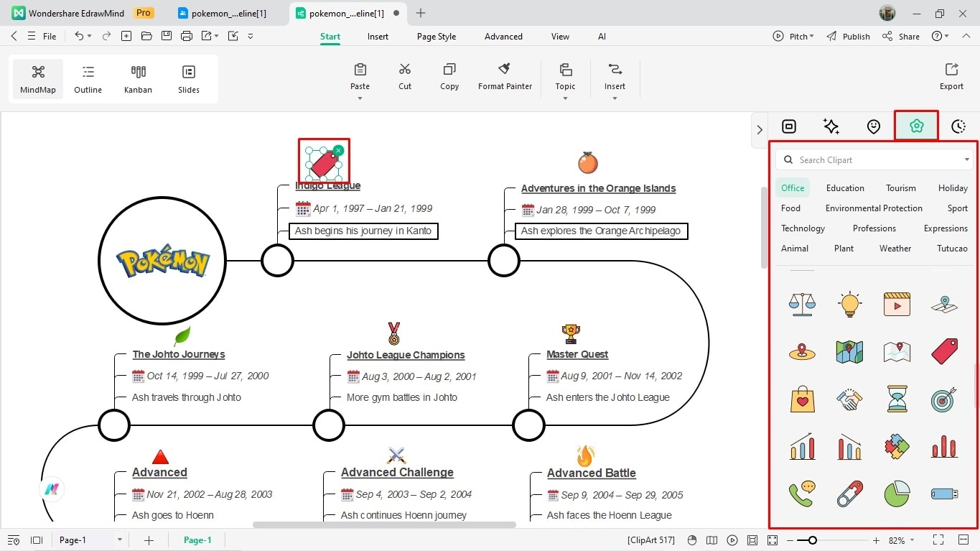Switch to Kanban view mode

(x=138, y=79)
